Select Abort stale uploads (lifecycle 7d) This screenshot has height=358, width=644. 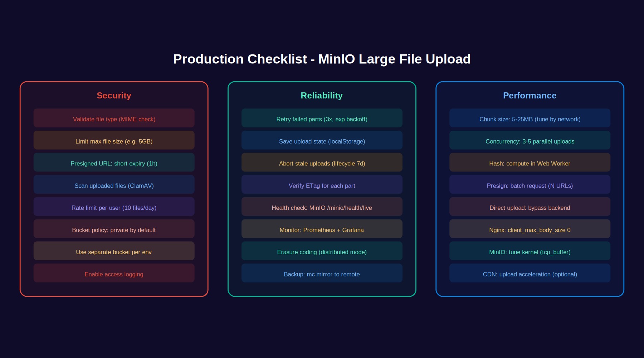[x=322, y=163]
